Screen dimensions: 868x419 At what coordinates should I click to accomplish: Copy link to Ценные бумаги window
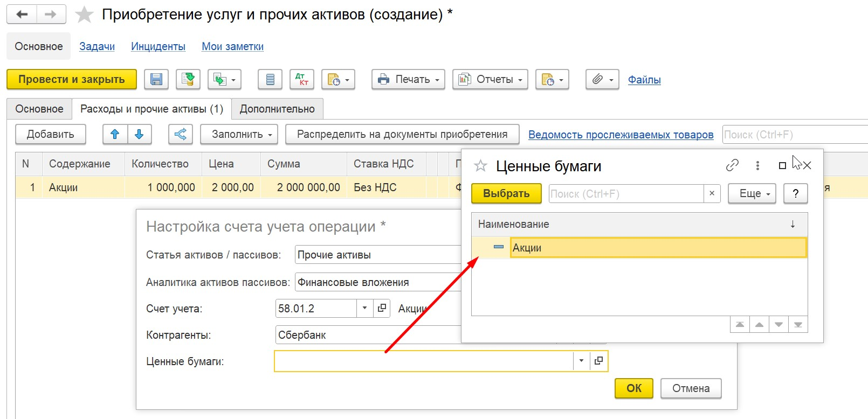(732, 165)
